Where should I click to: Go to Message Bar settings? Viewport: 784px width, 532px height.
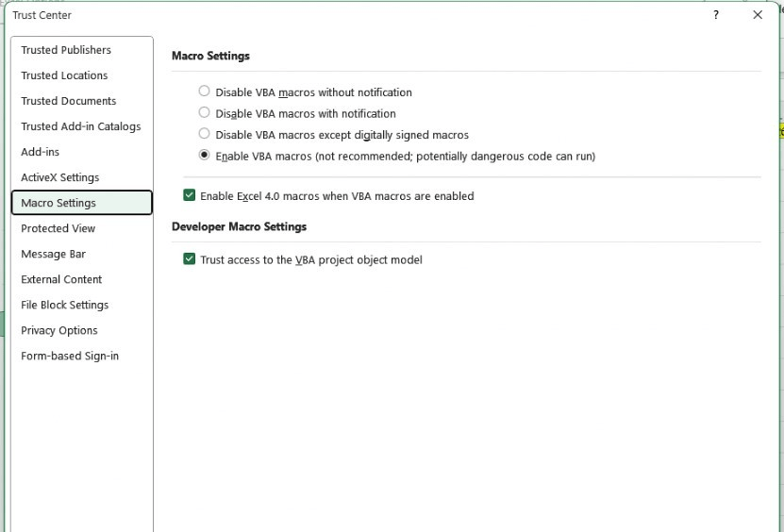(x=82, y=254)
